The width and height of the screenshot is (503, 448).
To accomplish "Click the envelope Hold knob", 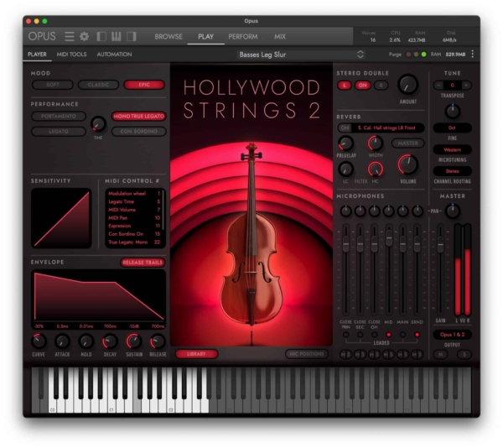I will coord(86,341).
